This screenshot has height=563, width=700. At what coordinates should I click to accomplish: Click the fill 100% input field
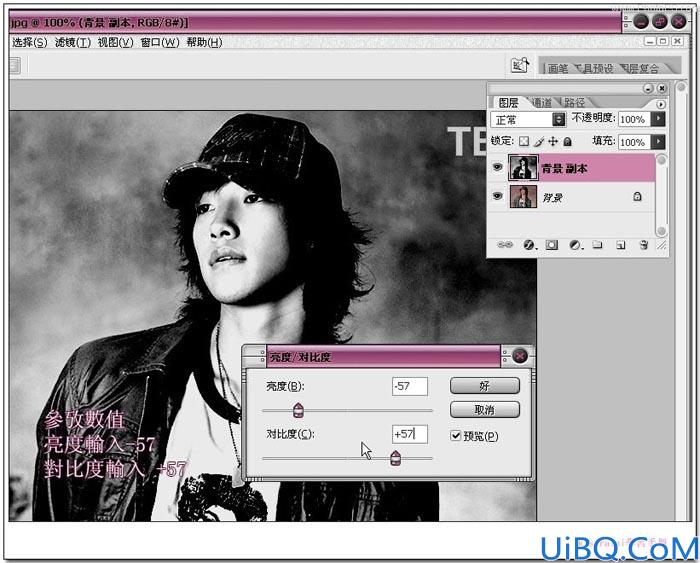[633, 142]
